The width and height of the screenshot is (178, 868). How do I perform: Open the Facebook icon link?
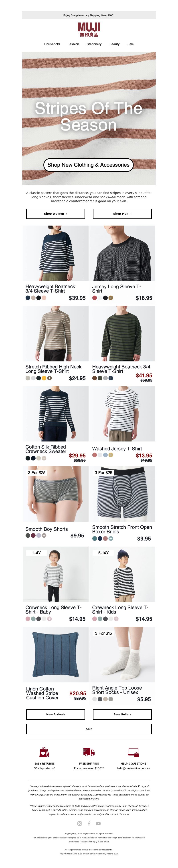89,824
